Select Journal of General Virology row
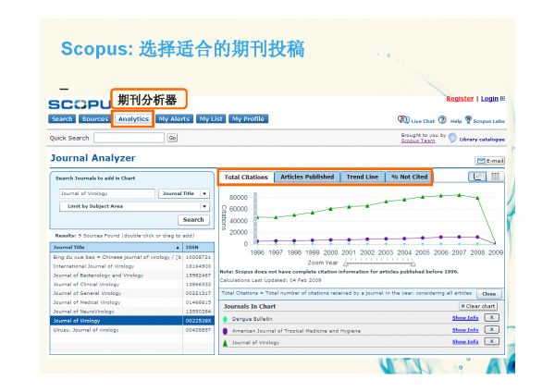 132,293
